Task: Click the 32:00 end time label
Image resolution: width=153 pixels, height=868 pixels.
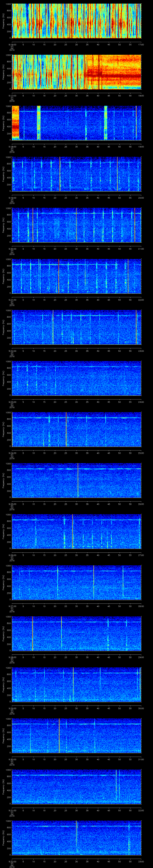Action: tap(141, 810)
